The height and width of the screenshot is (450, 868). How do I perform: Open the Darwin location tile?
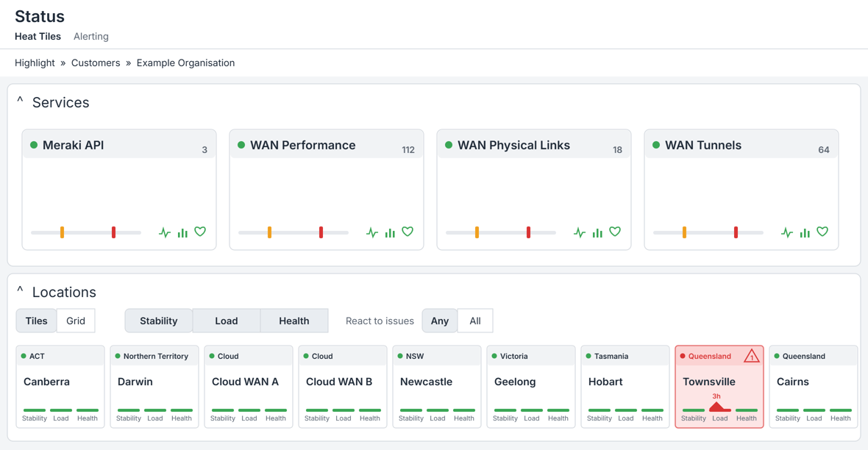[154, 387]
